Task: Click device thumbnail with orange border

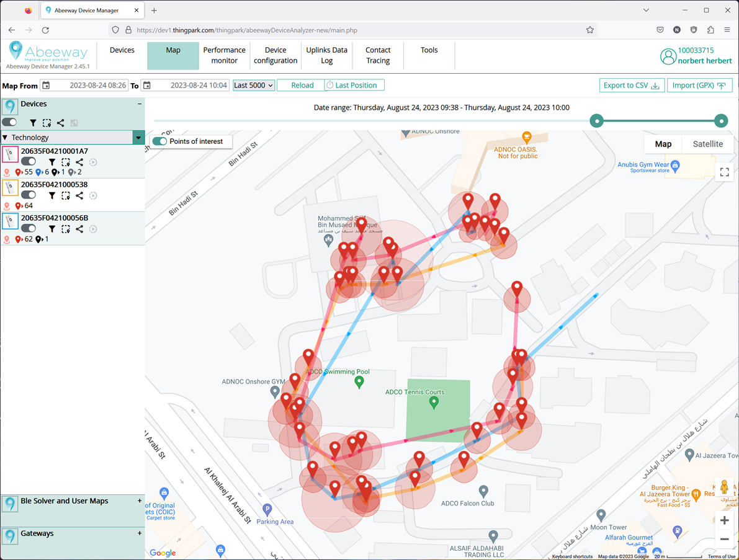Action: point(10,188)
